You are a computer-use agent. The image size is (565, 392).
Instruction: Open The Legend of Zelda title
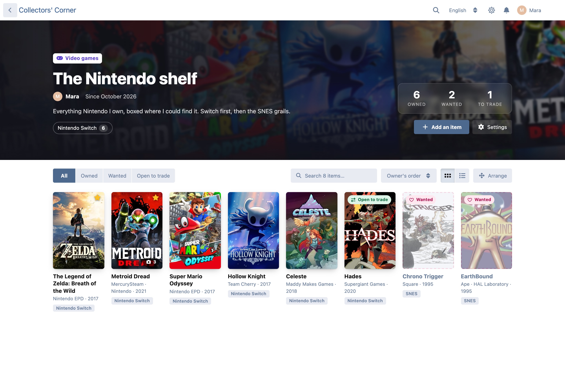75,283
